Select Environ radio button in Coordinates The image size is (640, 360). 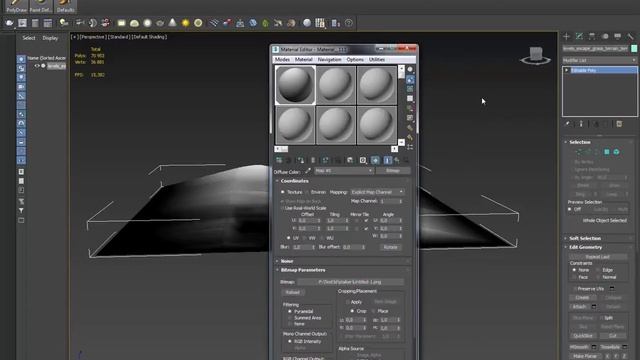pyautogui.click(x=307, y=192)
